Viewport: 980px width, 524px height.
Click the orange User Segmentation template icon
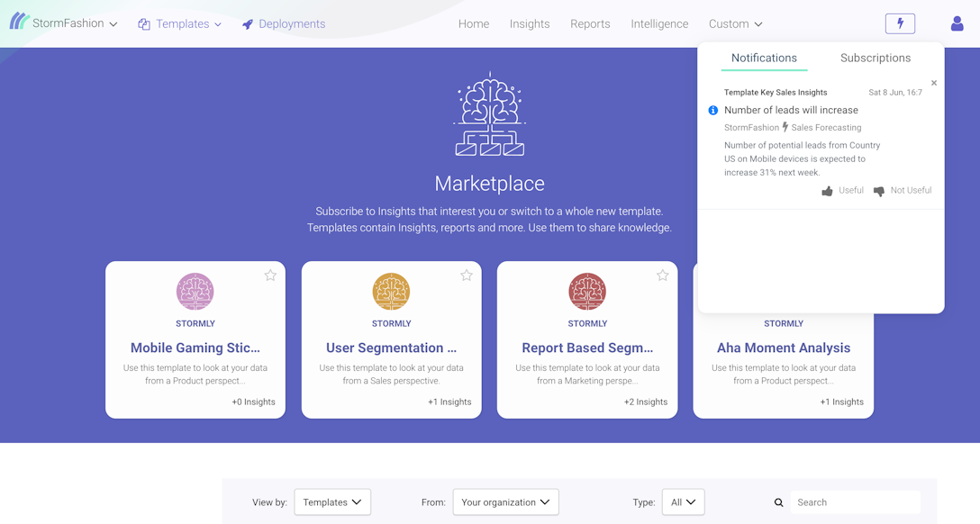click(x=391, y=291)
